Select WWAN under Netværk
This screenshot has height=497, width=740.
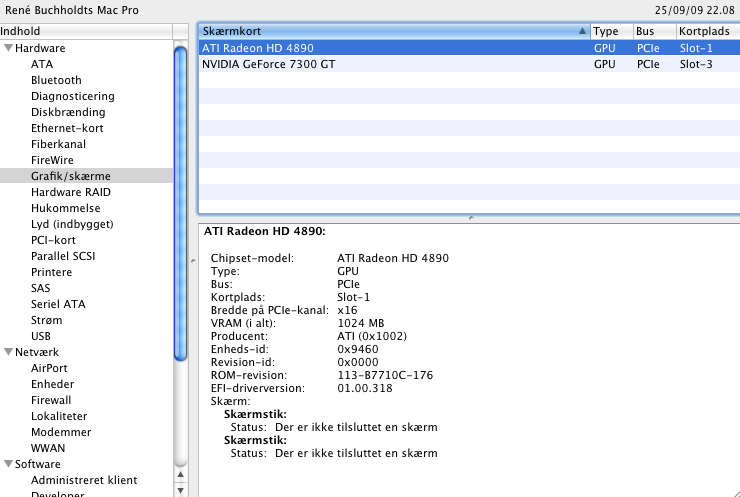[x=48, y=448]
